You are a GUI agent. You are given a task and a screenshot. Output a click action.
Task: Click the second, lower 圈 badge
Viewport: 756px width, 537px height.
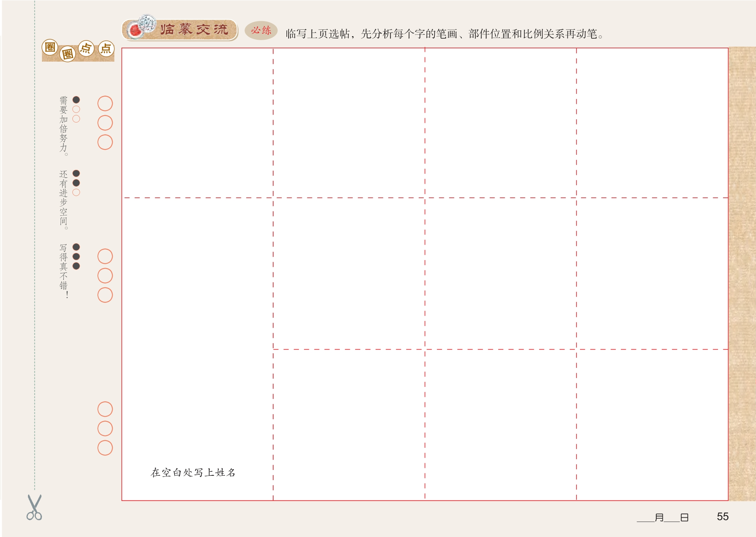pos(67,54)
